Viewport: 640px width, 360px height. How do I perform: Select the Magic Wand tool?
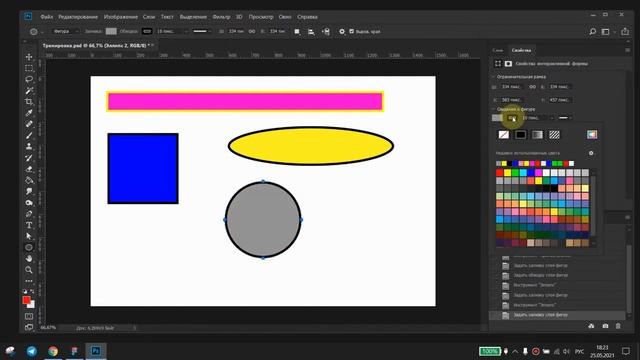[29, 90]
